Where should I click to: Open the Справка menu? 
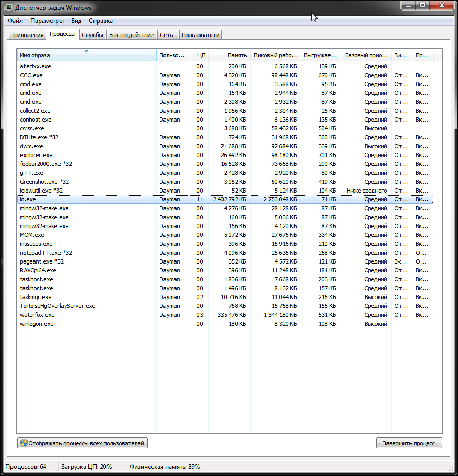[x=100, y=21]
